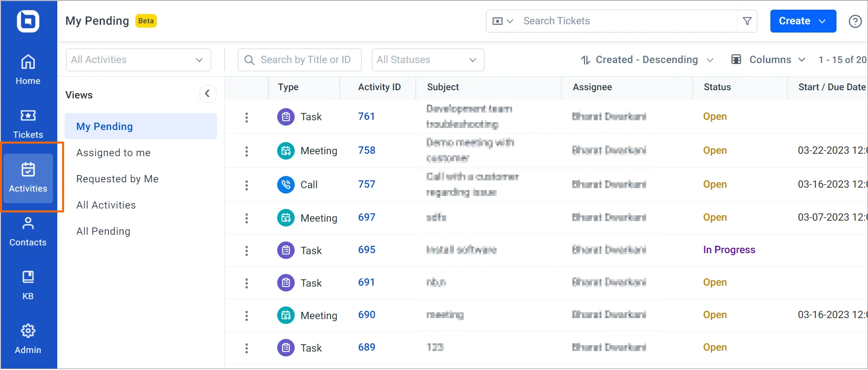
Task: Open activity ID 758 link
Action: (x=367, y=150)
